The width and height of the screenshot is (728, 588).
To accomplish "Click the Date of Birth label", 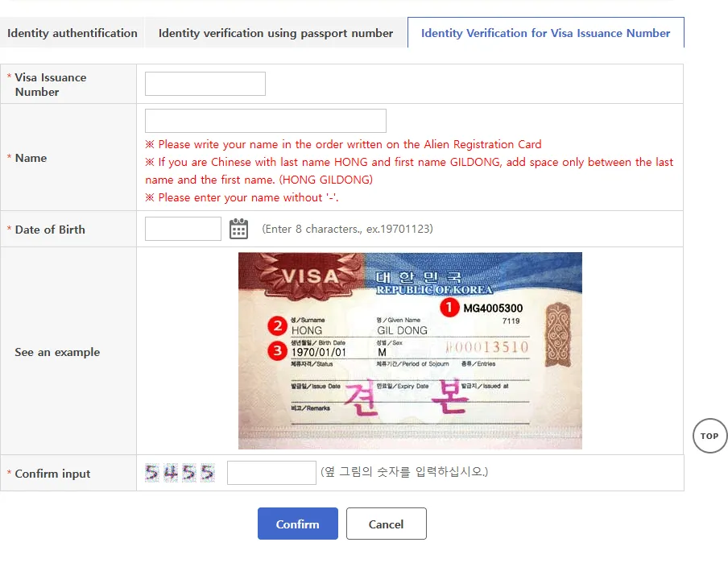I will tap(50, 230).
